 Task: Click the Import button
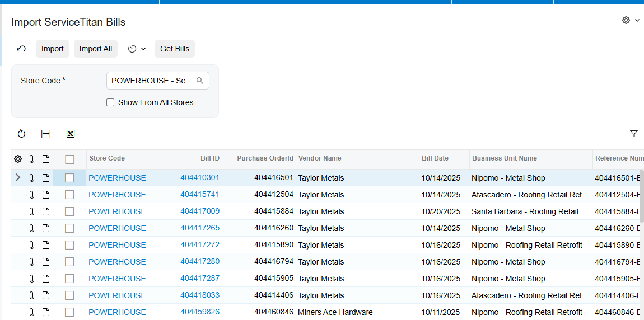[53, 49]
